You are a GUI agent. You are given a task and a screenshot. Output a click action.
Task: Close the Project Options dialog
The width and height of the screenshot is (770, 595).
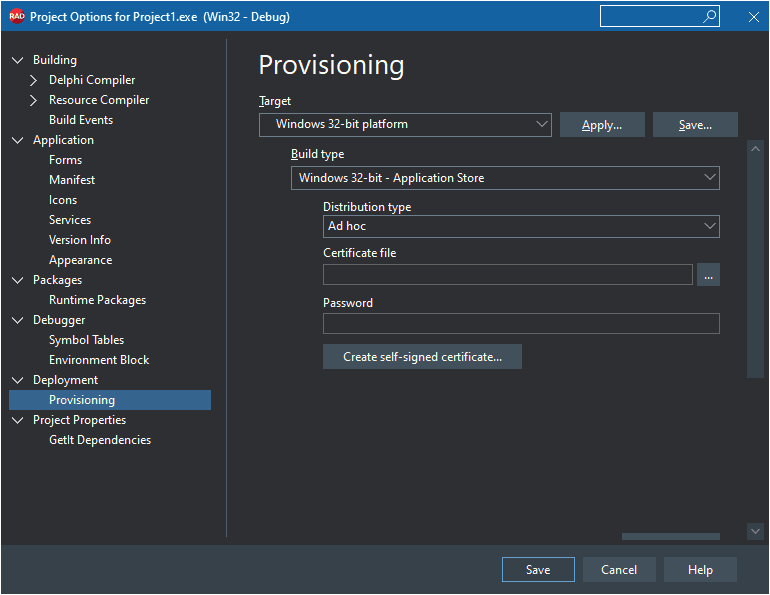[x=753, y=17]
